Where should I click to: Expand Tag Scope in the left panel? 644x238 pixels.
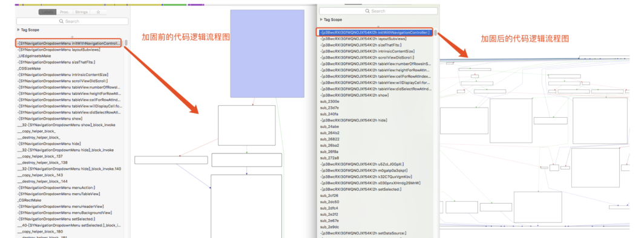coord(19,30)
